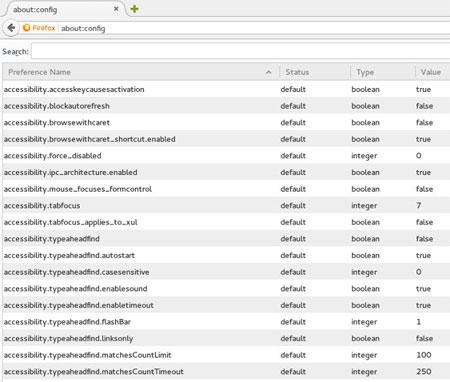Select accessibility.typeaheadfind.autostart row
This screenshot has width=450, height=382.
[x=226, y=255]
